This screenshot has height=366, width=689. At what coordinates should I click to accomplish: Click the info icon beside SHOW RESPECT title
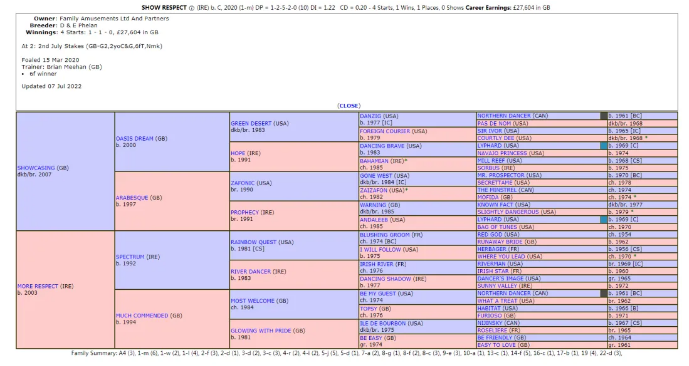(x=191, y=8)
